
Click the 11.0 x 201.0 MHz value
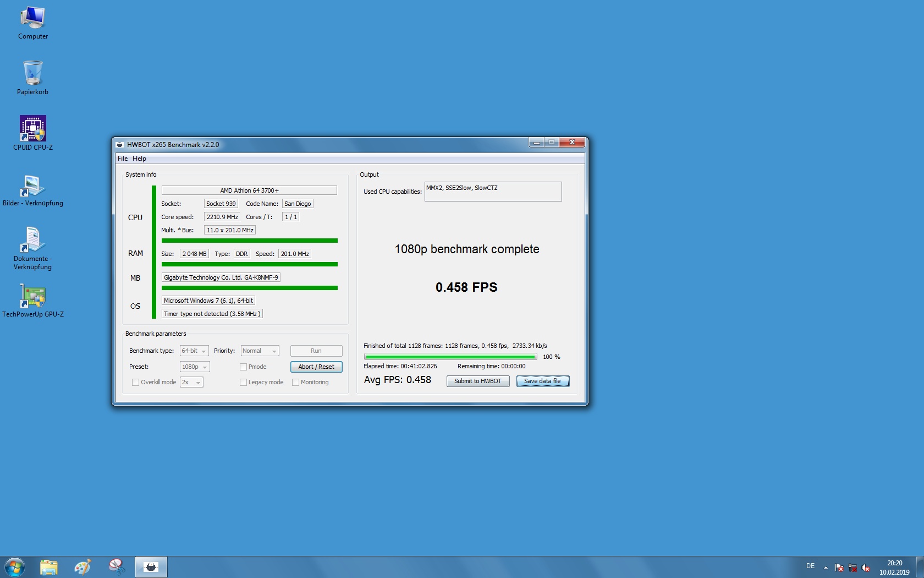[230, 230]
